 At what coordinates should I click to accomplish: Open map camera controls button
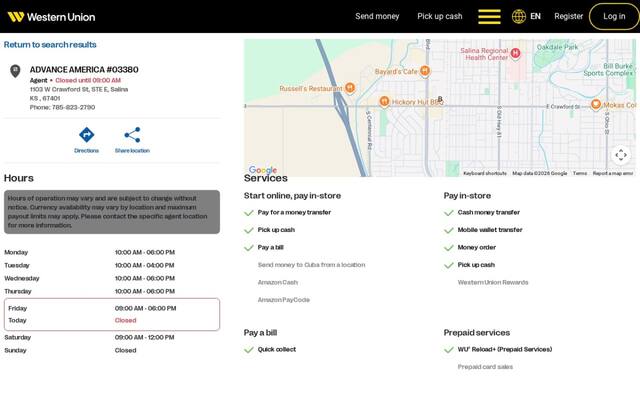tap(621, 155)
